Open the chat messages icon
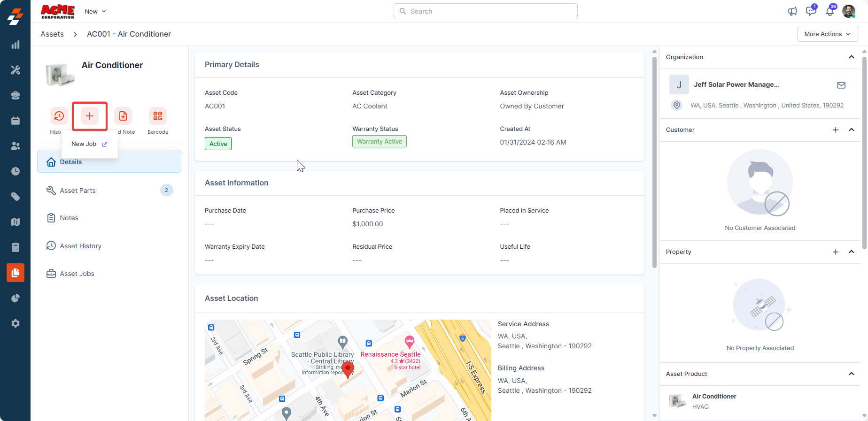This screenshot has width=868, height=421. (811, 11)
